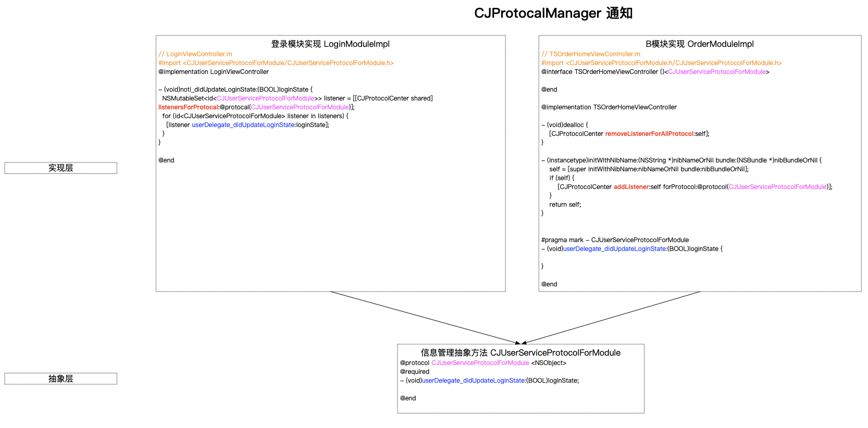Click comment '// TSOrderHomeViewController.m'
868x428 pixels.
click(591, 54)
